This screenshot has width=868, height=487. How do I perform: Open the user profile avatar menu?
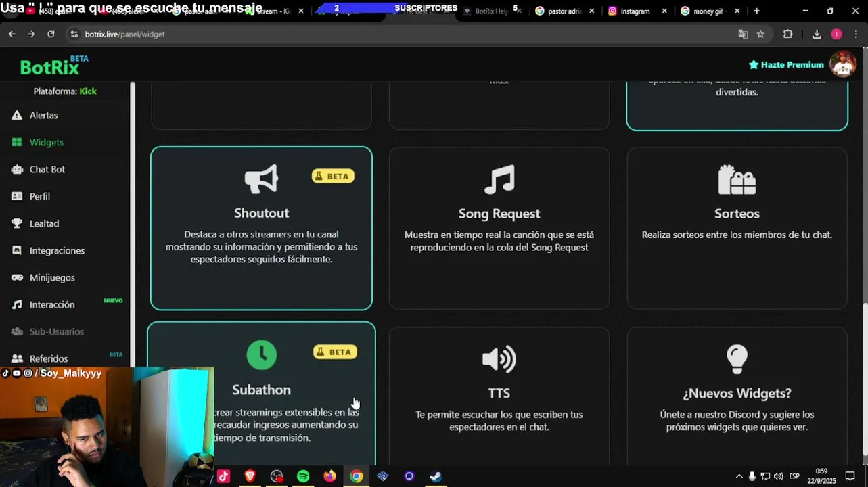pyautogui.click(x=843, y=65)
